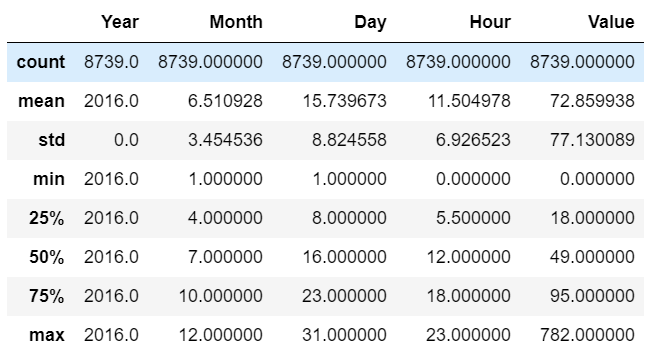Click the Value column header
Viewport: 666px width, 364px height.
tap(611, 22)
